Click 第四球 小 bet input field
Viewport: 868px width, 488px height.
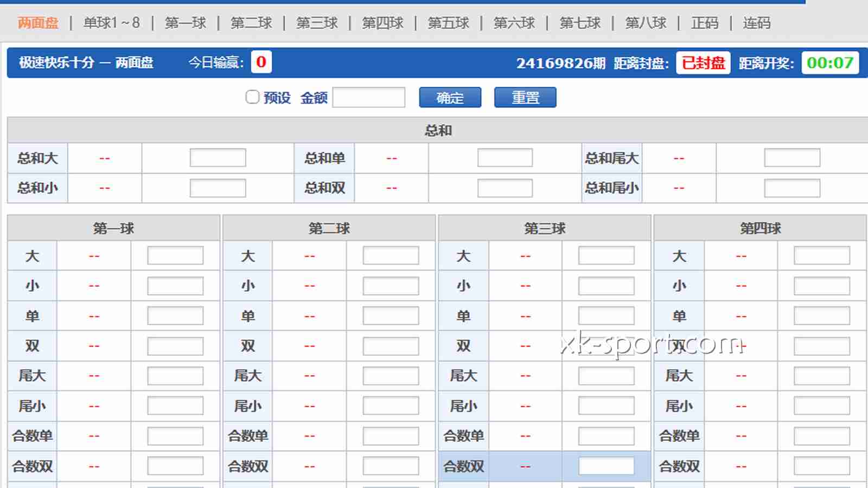click(822, 286)
